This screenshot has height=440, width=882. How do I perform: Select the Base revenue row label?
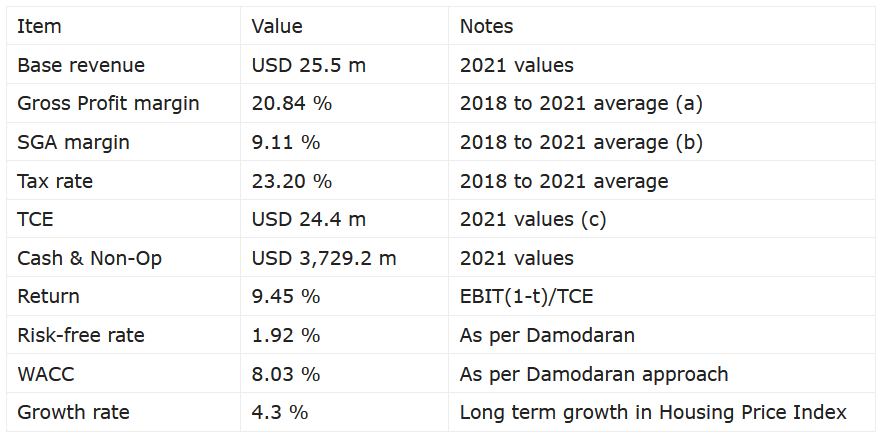tap(81, 66)
